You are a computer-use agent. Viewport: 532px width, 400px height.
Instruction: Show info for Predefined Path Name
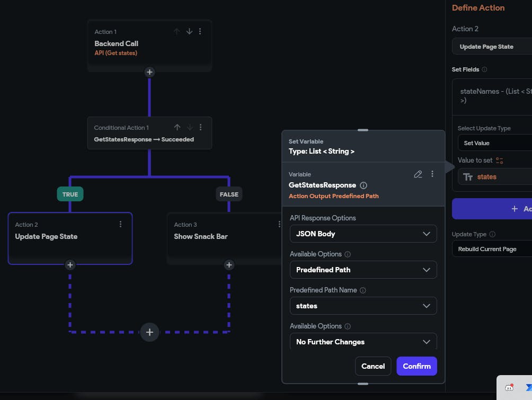click(x=362, y=290)
